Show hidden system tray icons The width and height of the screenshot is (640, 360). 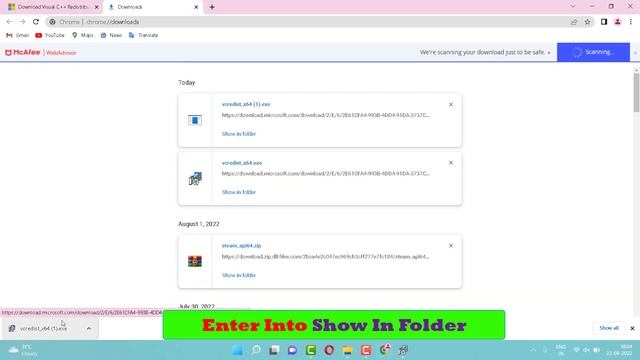click(533, 350)
